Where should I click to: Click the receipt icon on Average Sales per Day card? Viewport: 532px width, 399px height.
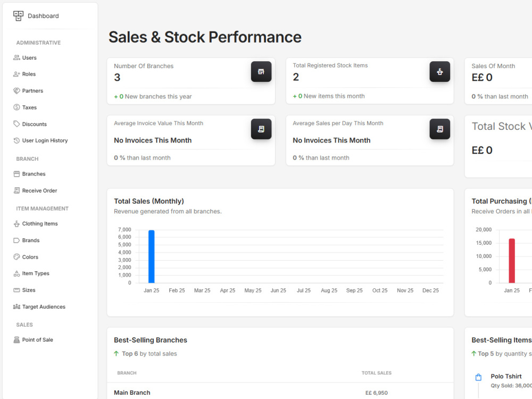tap(440, 129)
